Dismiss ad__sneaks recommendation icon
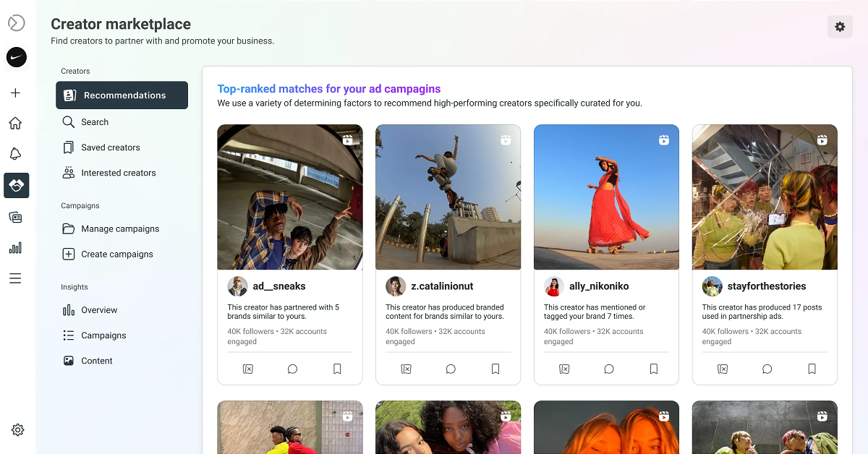868x454 pixels. (x=248, y=369)
